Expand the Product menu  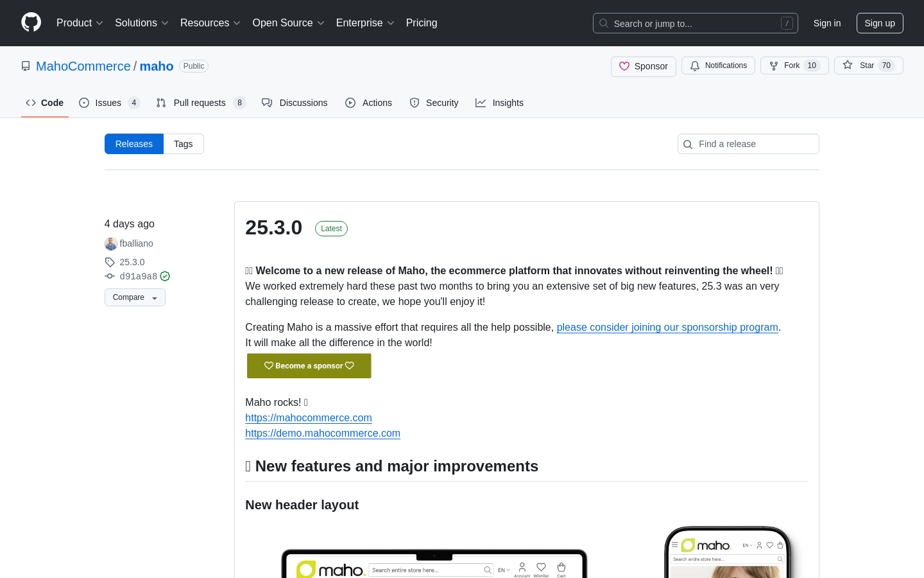click(80, 23)
